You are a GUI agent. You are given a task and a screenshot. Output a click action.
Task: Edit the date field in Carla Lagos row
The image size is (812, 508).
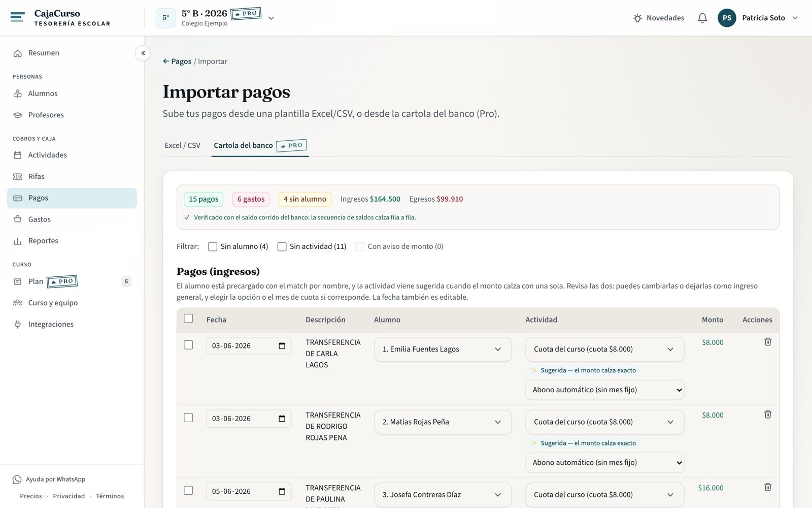(249, 346)
